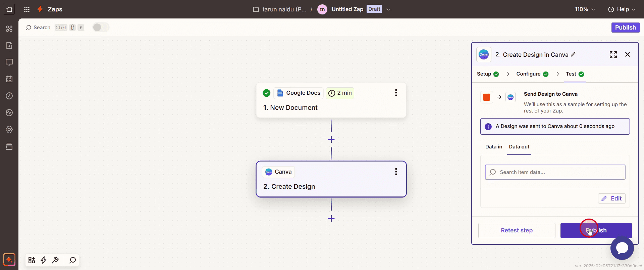Screen dimensions: 644x270
Task: Click the 2 min polling badge
Action: click(x=340, y=93)
